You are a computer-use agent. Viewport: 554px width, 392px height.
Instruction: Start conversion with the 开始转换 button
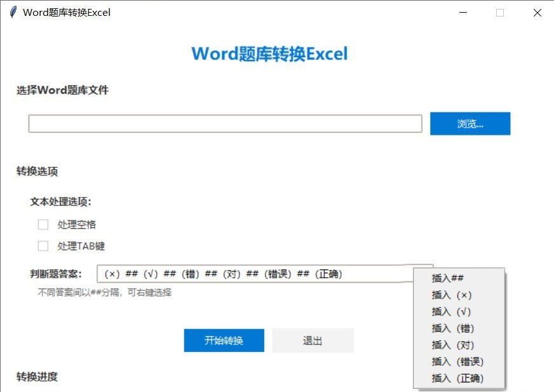[224, 341]
